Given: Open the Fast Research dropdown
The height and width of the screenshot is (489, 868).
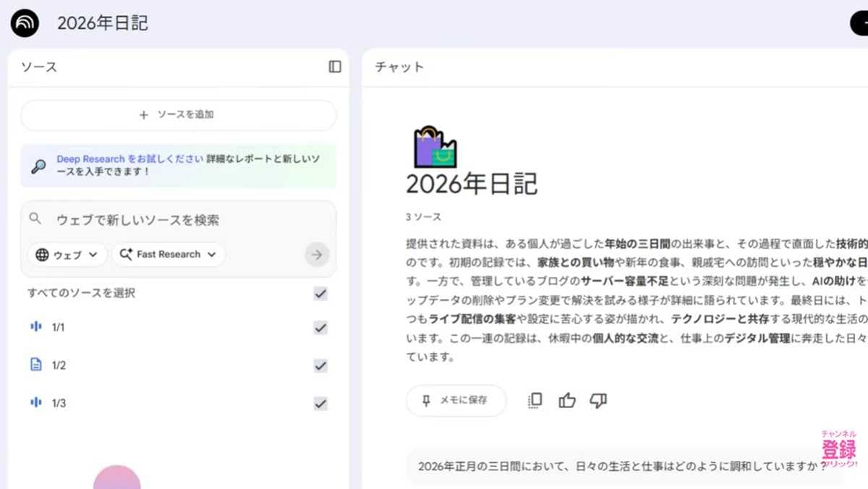Looking at the screenshot, I should [x=168, y=254].
